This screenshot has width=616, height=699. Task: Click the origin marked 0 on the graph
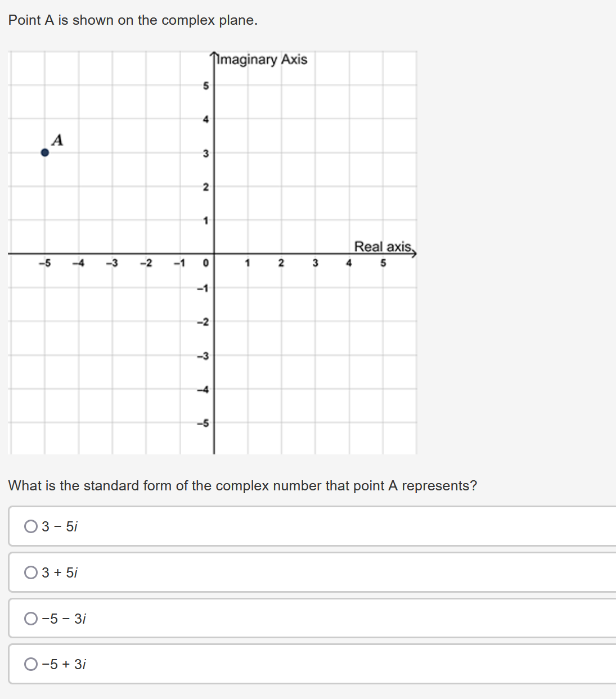(x=206, y=262)
